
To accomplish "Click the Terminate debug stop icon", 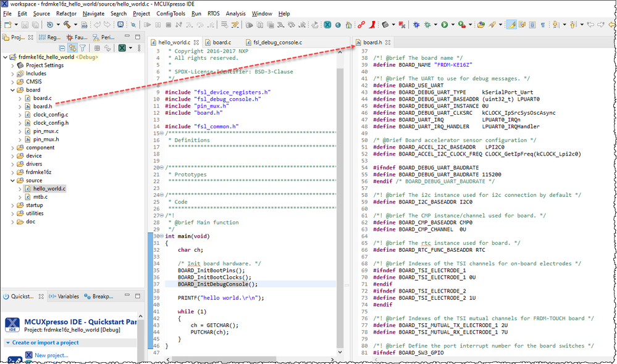I will [169, 25].
